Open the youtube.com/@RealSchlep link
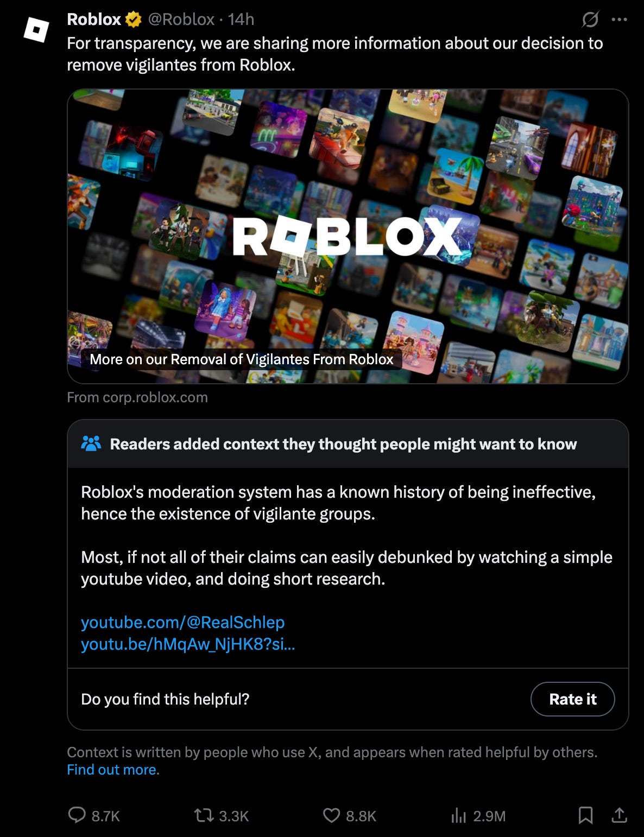Image resolution: width=644 pixels, height=837 pixels. pos(183,622)
